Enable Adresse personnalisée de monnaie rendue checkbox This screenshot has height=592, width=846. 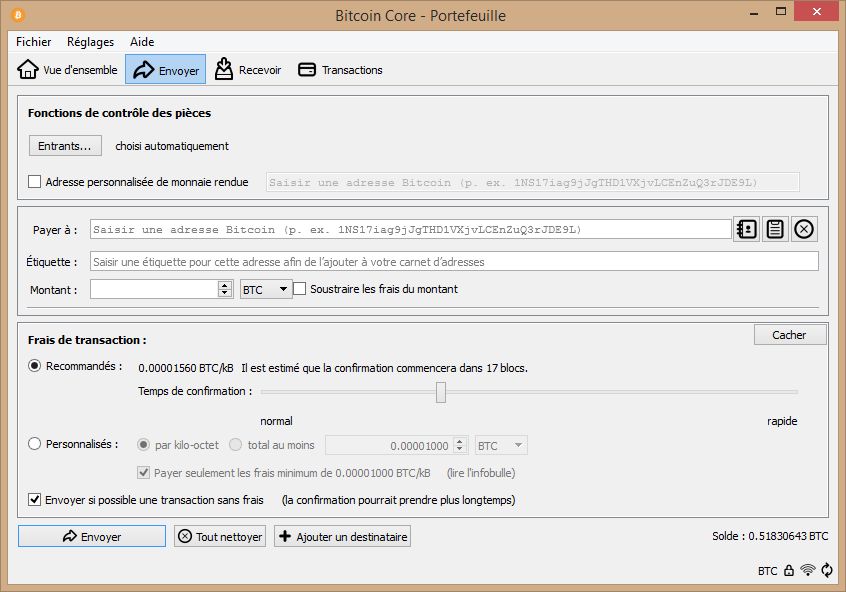[35, 182]
